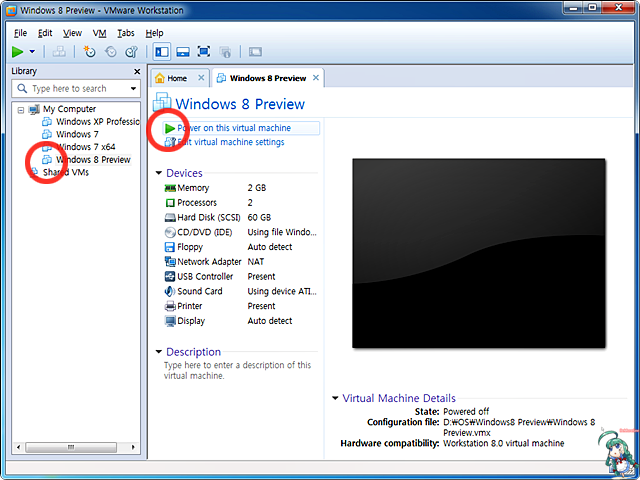
Task: Open the power options dropdown arrow
Action: [32, 52]
